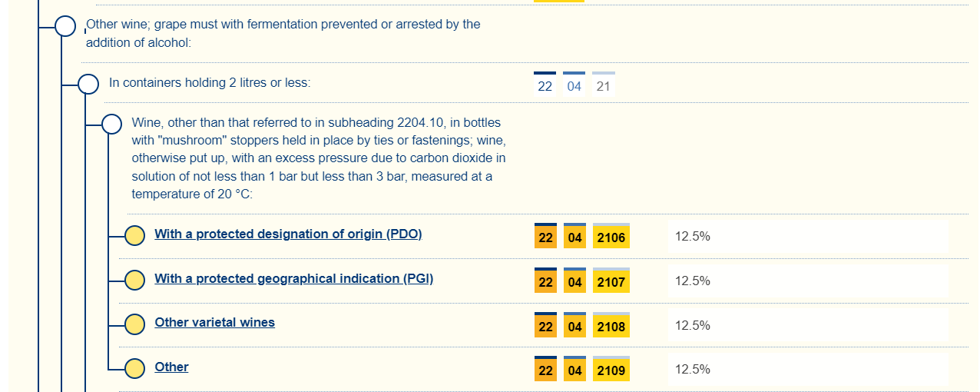Open the 'Other varietal wines' link

[214, 323]
